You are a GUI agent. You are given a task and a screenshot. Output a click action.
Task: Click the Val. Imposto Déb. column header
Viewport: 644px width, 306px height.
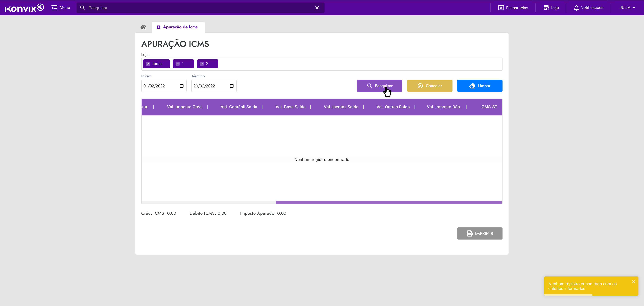point(444,107)
